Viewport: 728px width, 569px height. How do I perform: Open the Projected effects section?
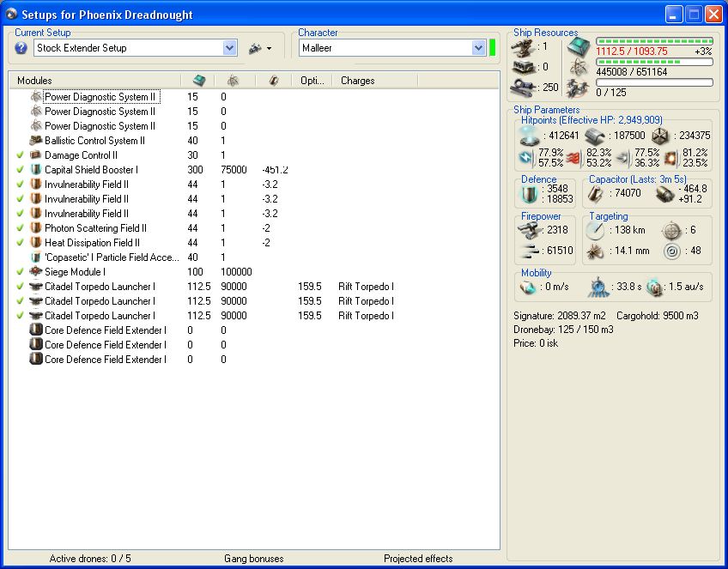click(418, 559)
